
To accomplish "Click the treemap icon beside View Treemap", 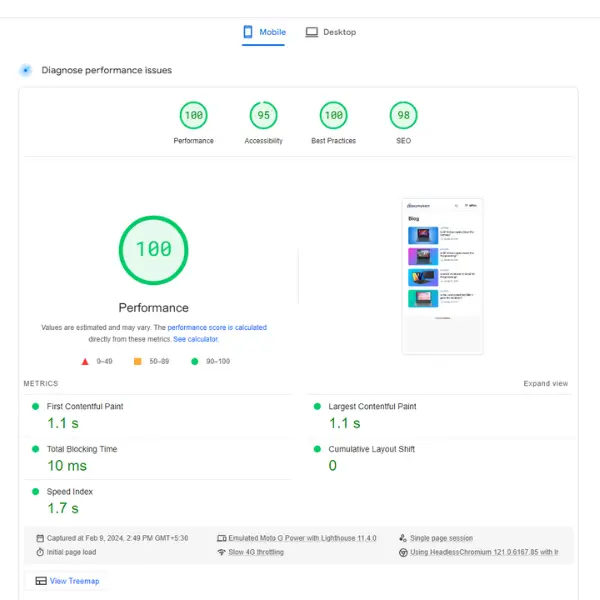I will click(41, 581).
